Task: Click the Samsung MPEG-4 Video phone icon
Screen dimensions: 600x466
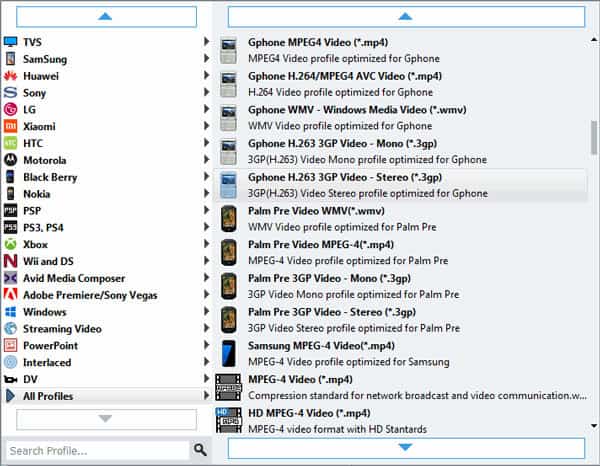Action: click(228, 354)
